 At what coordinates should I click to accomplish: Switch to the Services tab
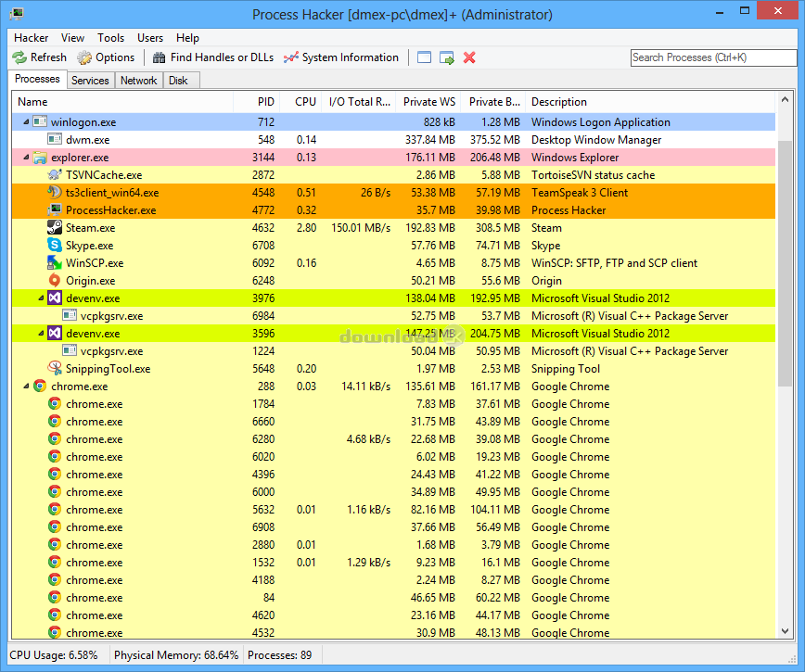click(90, 81)
